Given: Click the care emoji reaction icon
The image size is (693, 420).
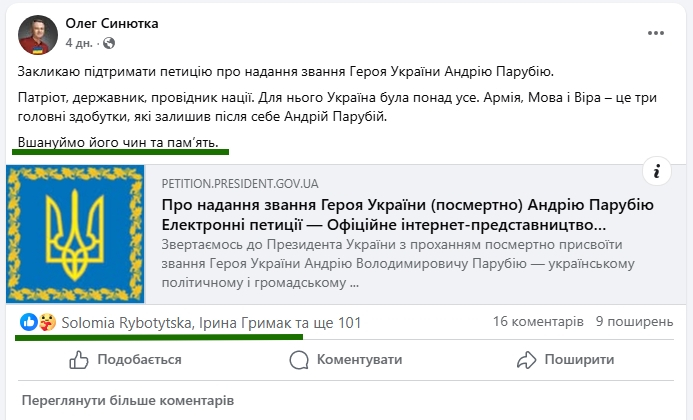Looking at the screenshot, I should coord(45,323).
